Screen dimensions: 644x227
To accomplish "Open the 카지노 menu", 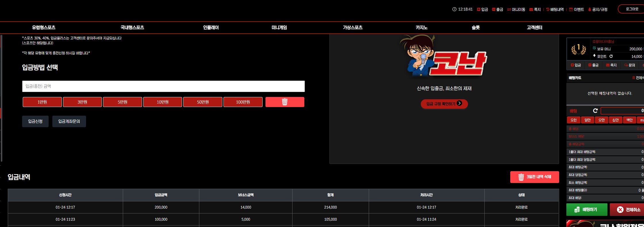I will pos(421,28).
